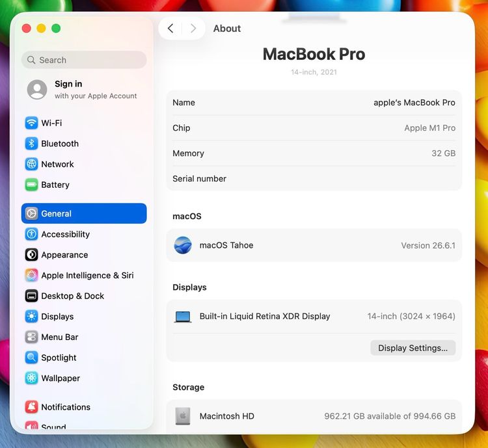Click the Apple M1 Pro chip value
The width and height of the screenshot is (488, 448).
[x=430, y=128]
